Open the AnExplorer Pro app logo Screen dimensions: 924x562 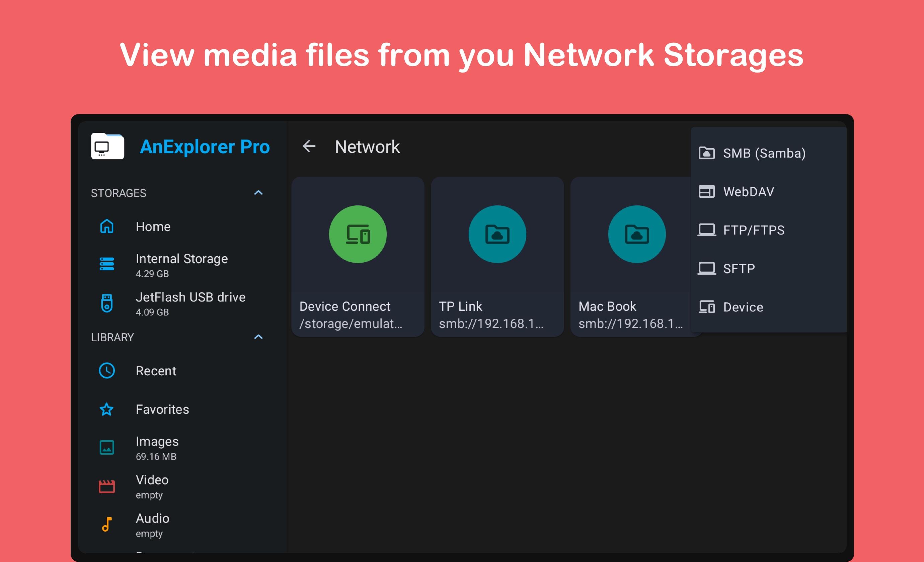tap(107, 147)
